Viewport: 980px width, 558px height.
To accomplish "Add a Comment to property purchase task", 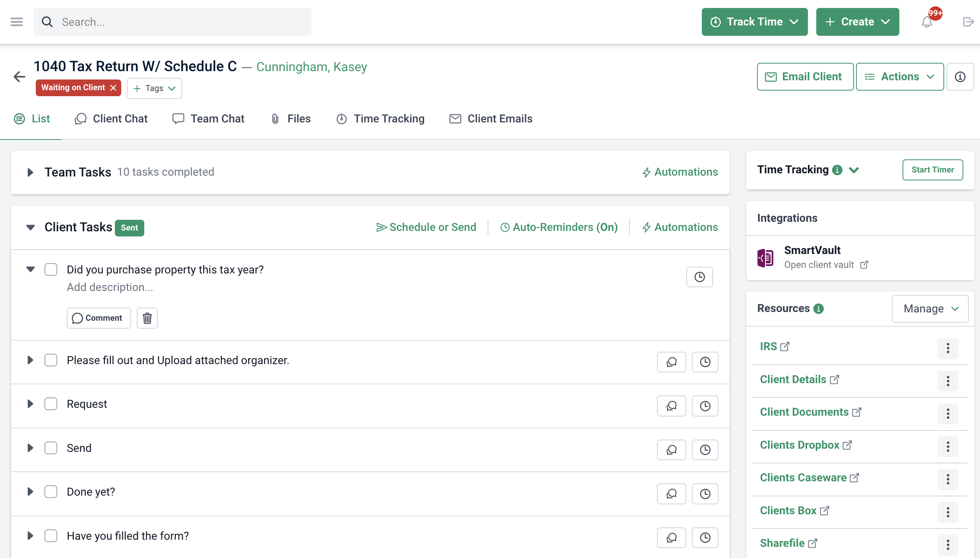I will pyautogui.click(x=99, y=318).
